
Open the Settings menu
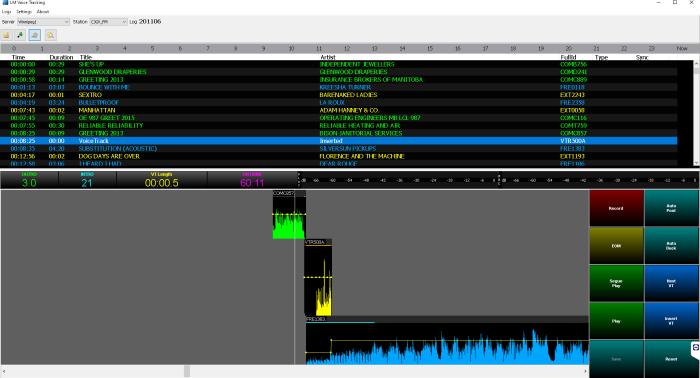click(24, 12)
